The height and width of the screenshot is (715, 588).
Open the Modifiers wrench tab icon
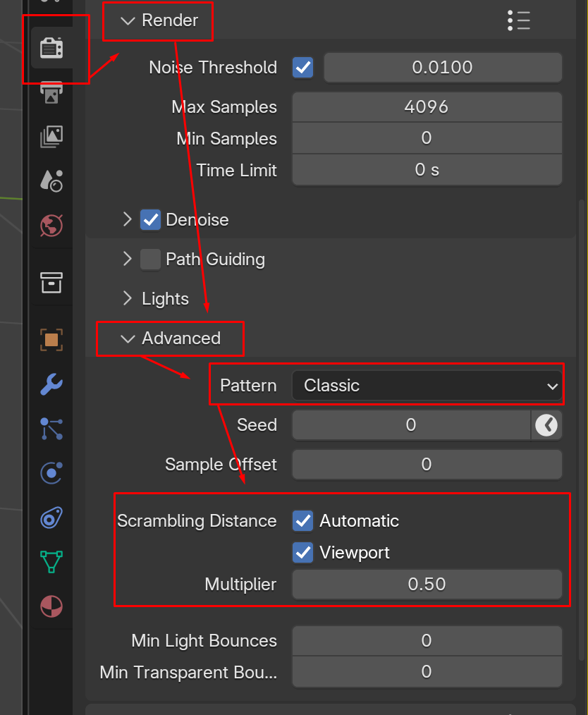click(x=51, y=384)
